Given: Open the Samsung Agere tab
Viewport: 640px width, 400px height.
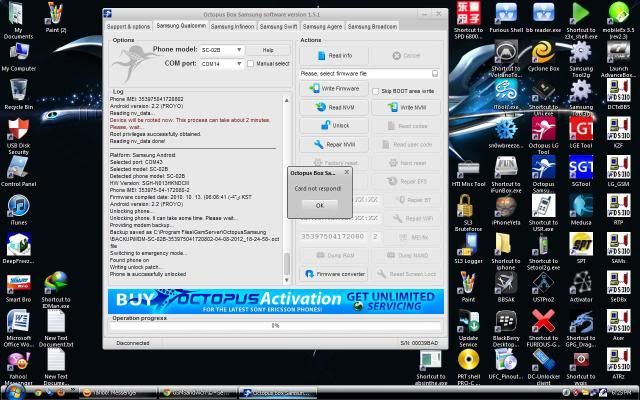Looking at the screenshot, I should (322, 27).
